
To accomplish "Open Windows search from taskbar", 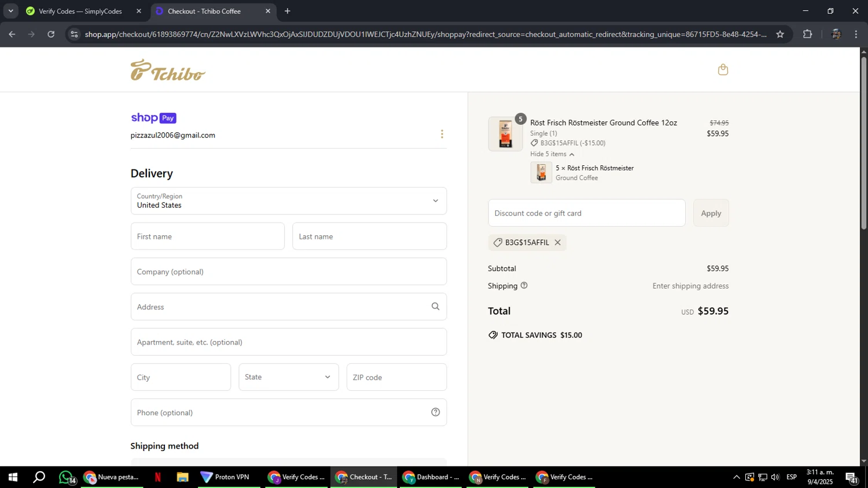I will pos(39,477).
